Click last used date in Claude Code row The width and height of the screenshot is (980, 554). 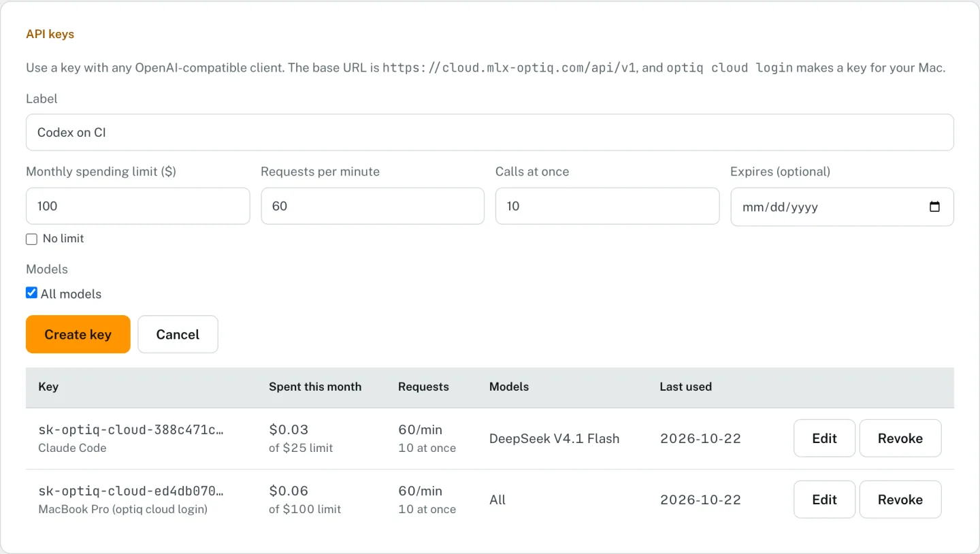[x=700, y=438]
